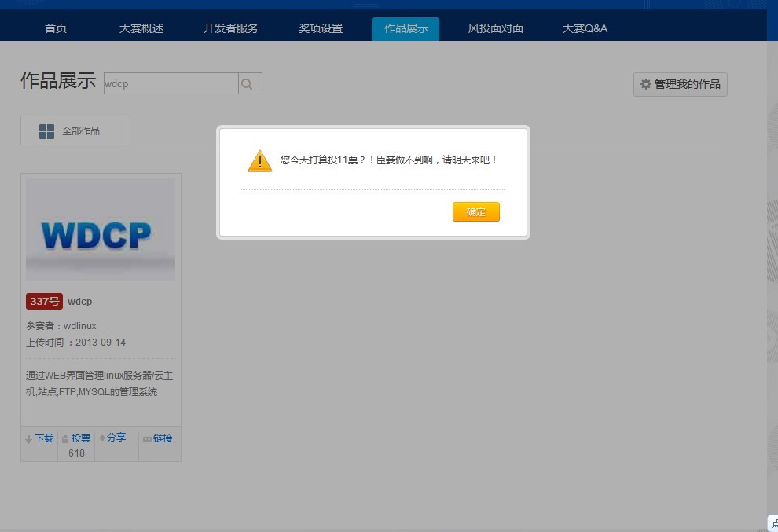Image resolution: width=778 pixels, height=532 pixels.
Task: Click the grid icon beside 全部作品
Action: click(46, 131)
